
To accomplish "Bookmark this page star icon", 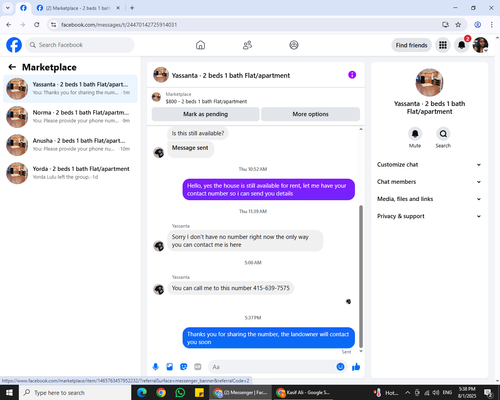I will pyautogui.click(x=458, y=25).
